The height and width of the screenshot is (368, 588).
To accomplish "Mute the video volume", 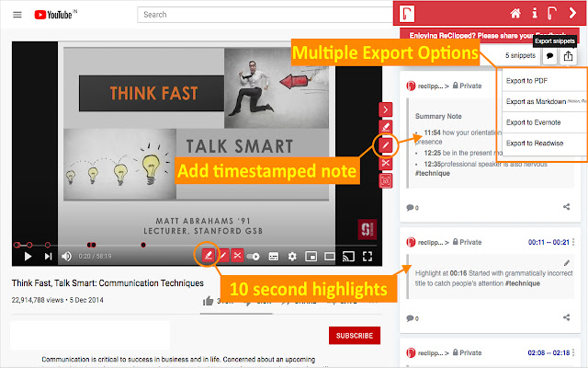I will point(66,256).
